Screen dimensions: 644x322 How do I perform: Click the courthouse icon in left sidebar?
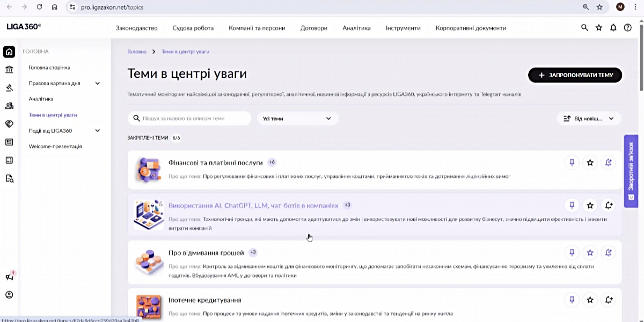[x=9, y=69]
